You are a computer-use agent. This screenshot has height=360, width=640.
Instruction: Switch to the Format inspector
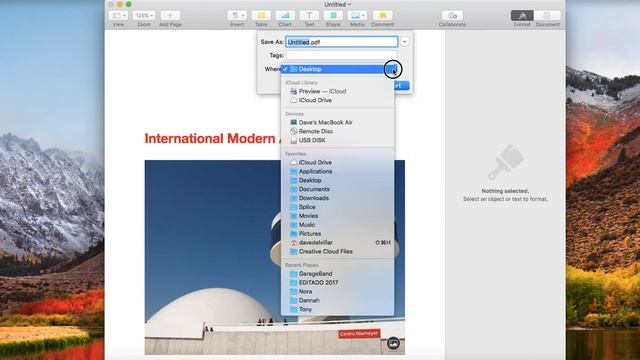[522, 16]
